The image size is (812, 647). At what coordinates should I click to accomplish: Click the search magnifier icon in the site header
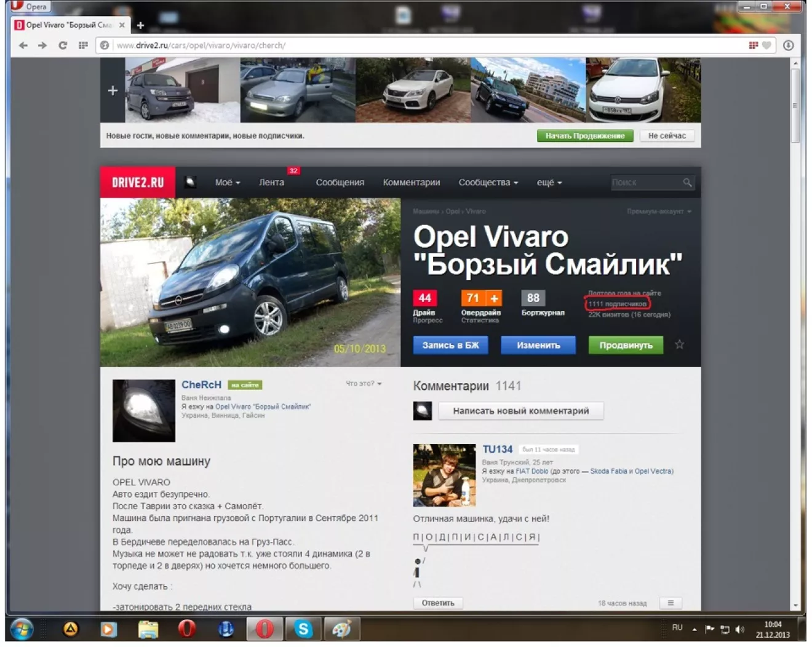click(687, 183)
